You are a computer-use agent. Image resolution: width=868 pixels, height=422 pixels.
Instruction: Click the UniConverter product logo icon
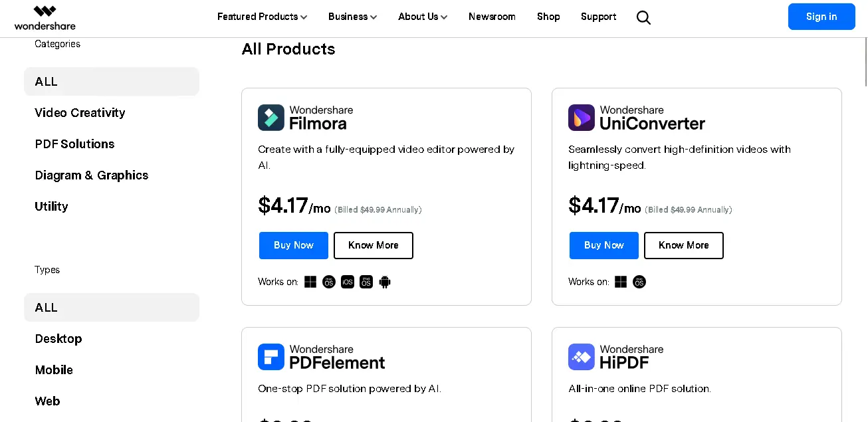(x=582, y=118)
